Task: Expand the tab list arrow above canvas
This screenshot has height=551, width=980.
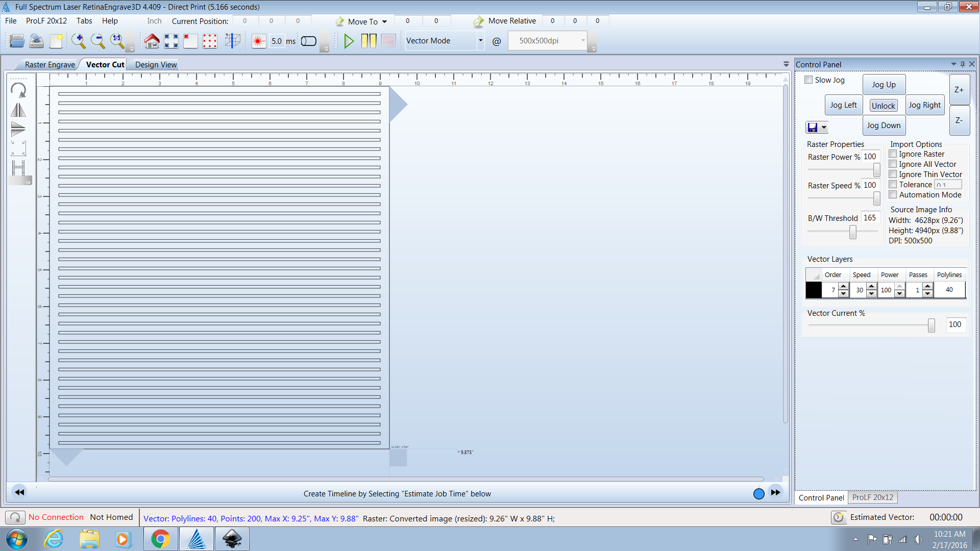Action: tap(786, 64)
